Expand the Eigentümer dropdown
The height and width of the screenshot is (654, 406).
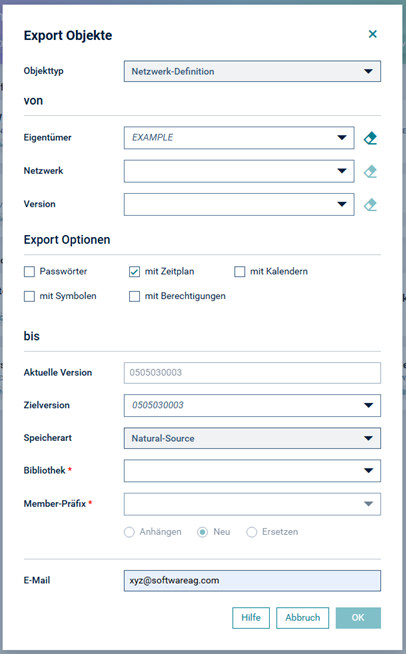239,138
